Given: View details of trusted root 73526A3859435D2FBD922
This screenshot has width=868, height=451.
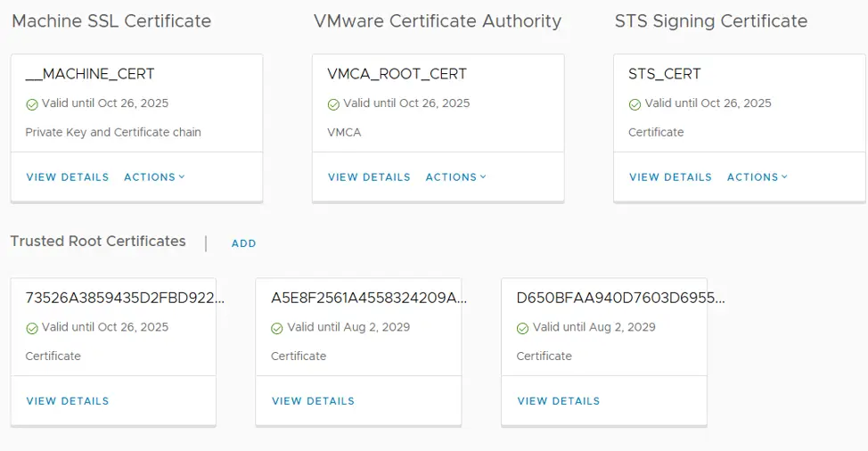Looking at the screenshot, I should pos(68,401).
